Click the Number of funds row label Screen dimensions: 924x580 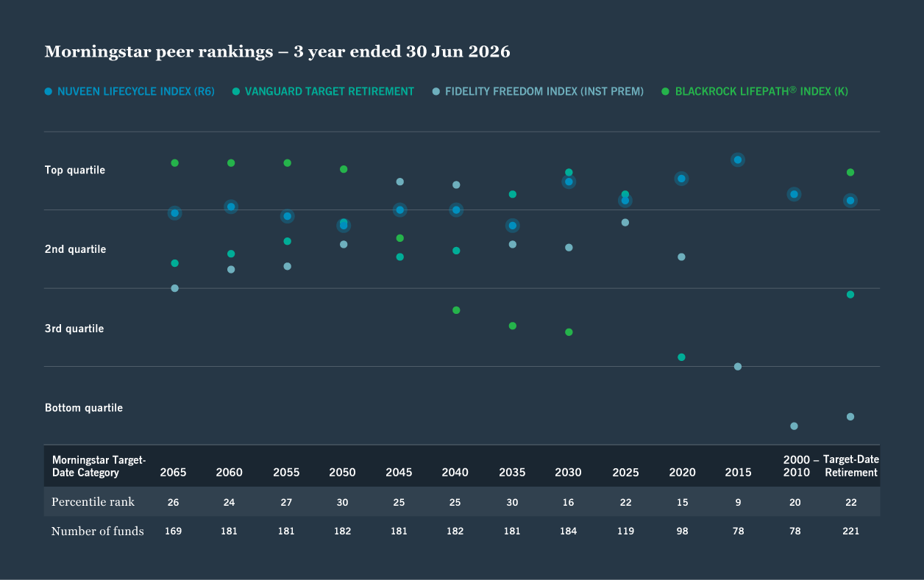click(98, 531)
